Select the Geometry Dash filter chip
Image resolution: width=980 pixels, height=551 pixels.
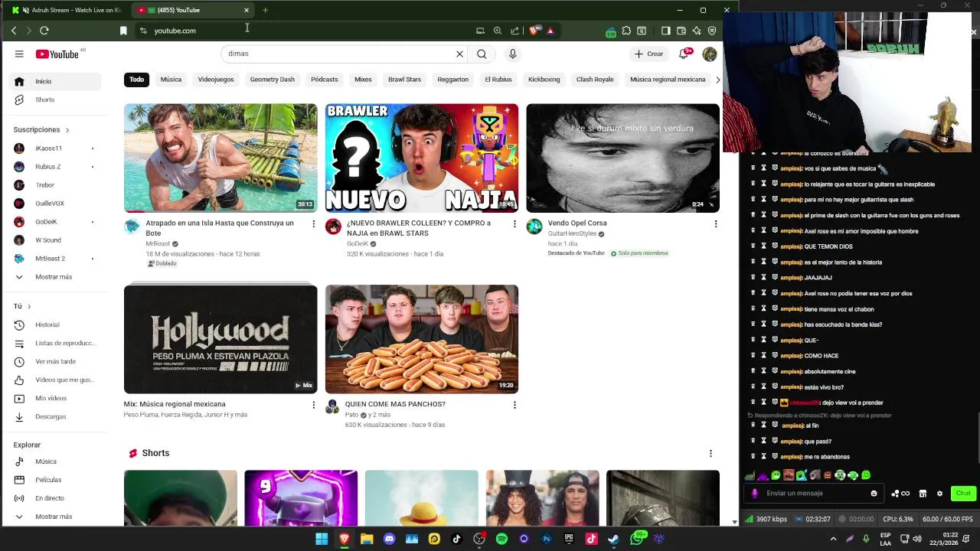(272, 80)
